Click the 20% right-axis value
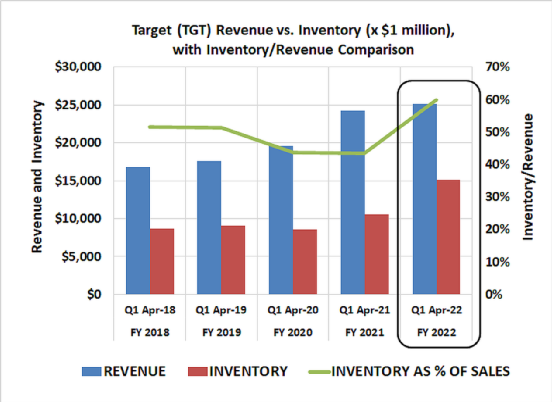The height and width of the screenshot is (402, 552). pos(498,229)
